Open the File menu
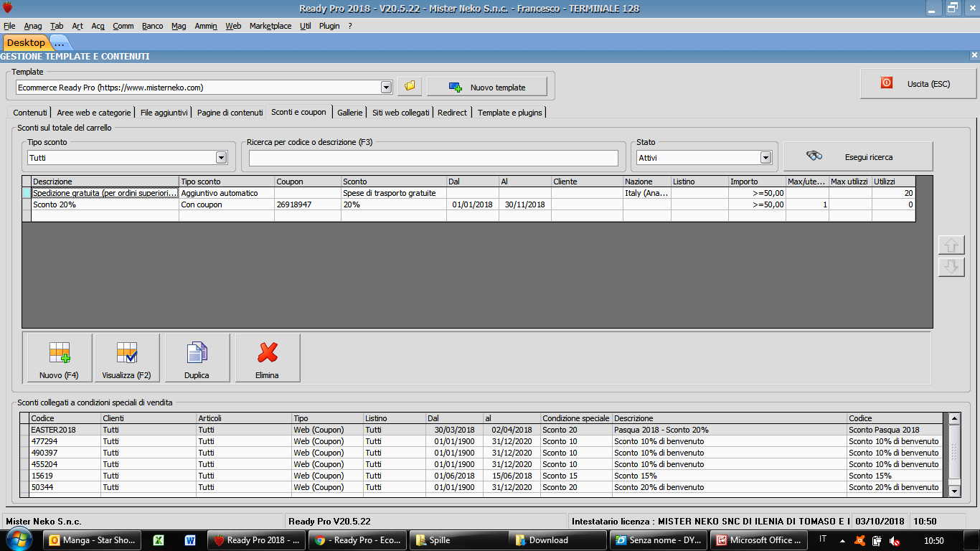This screenshot has height=551, width=980. tap(9, 26)
